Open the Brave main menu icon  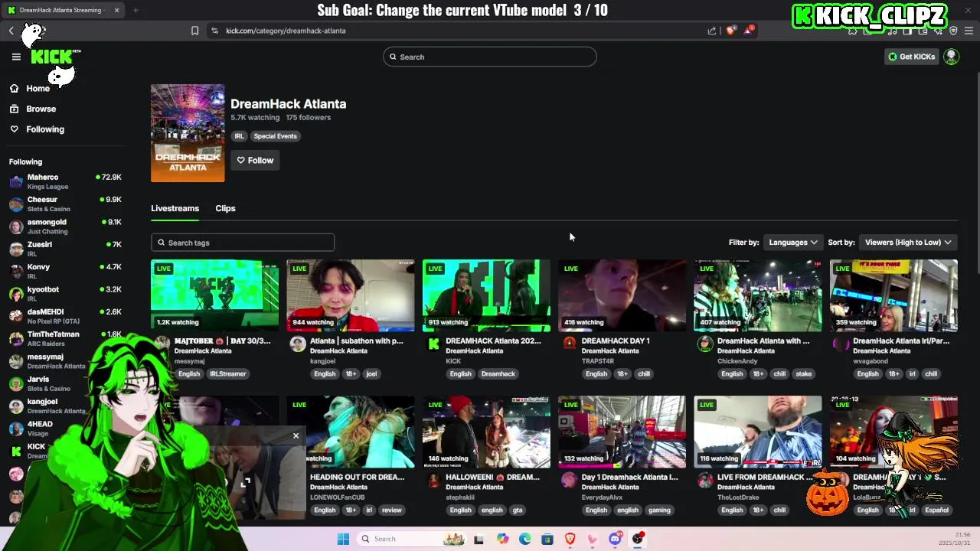[x=969, y=31]
